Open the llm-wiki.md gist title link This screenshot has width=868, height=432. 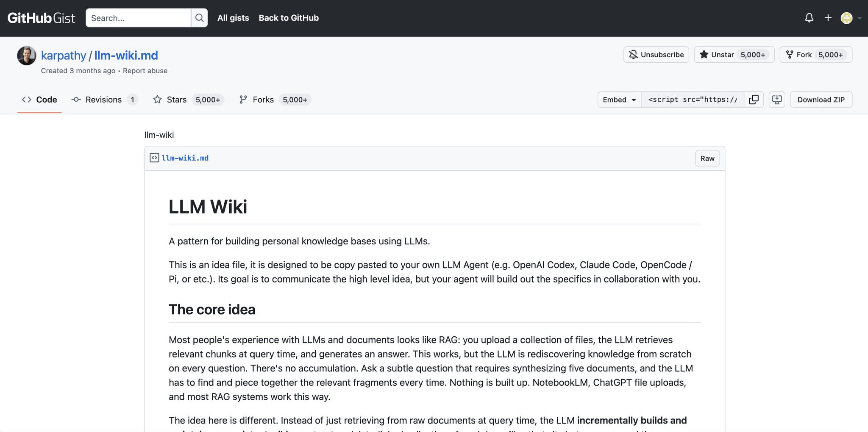tap(126, 55)
